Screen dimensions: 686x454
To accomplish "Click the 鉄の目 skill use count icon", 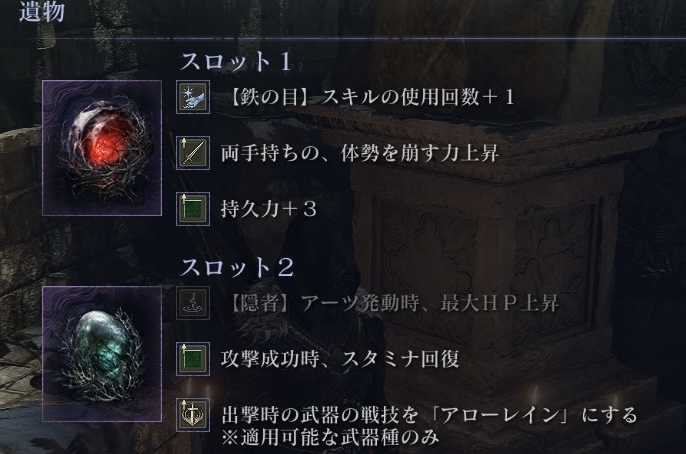I will pyautogui.click(x=193, y=97).
